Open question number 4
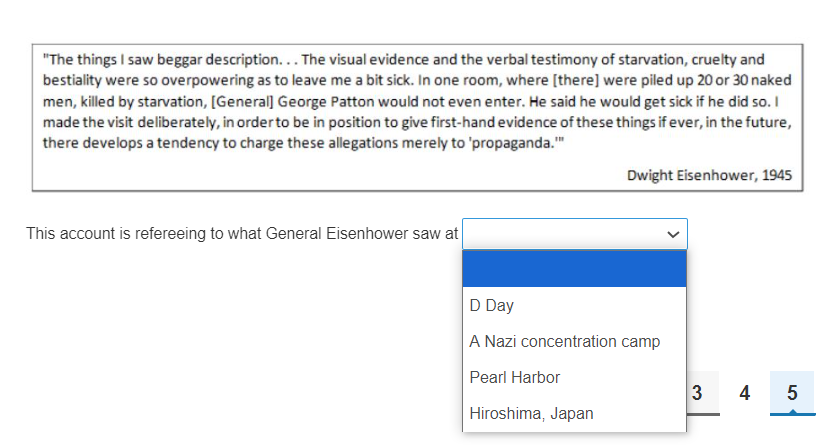The image size is (816, 448). [x=745, y=393]
